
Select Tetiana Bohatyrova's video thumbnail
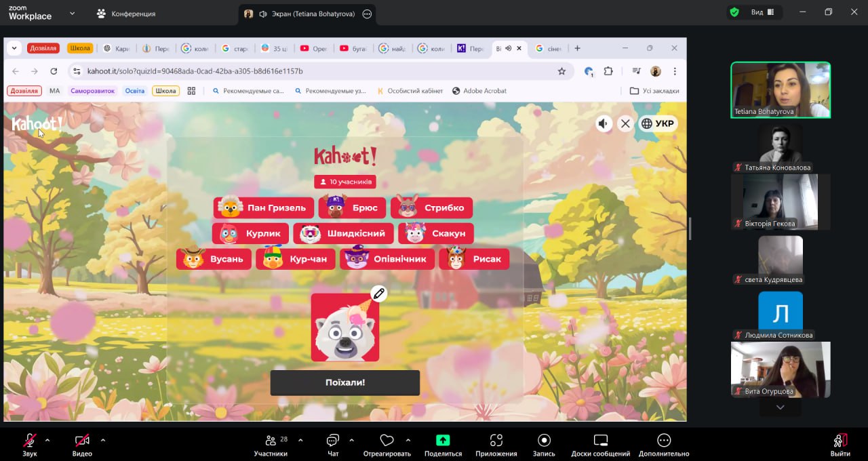pyautogui.click(x=780, y=90)
